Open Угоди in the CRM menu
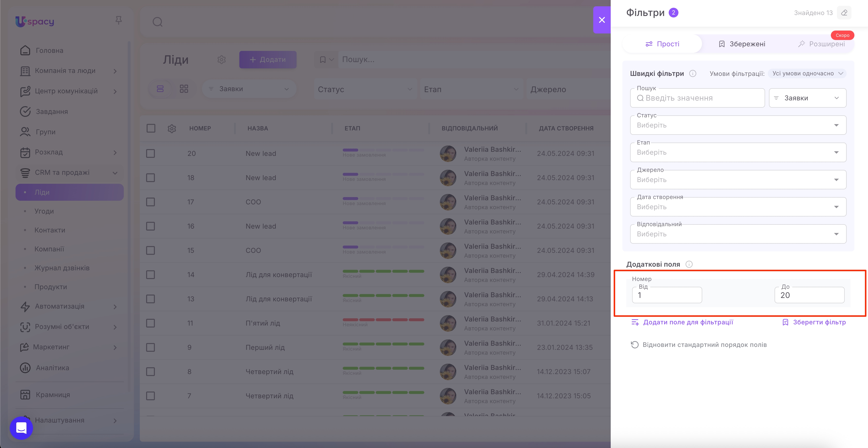Screen dimensions: 868x448 point(44,211)
